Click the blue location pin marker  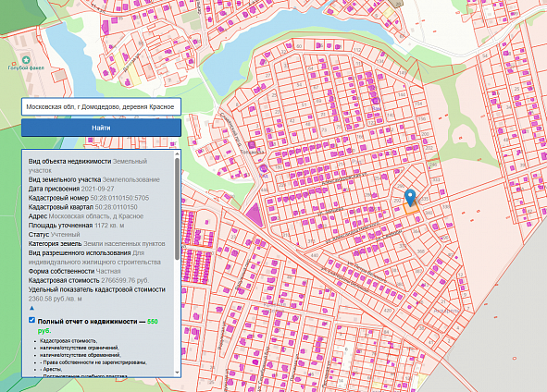[411, 197]
